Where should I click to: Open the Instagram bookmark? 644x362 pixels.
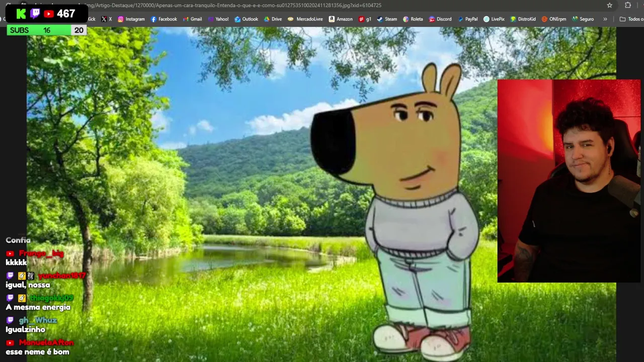tap(131, 19)
